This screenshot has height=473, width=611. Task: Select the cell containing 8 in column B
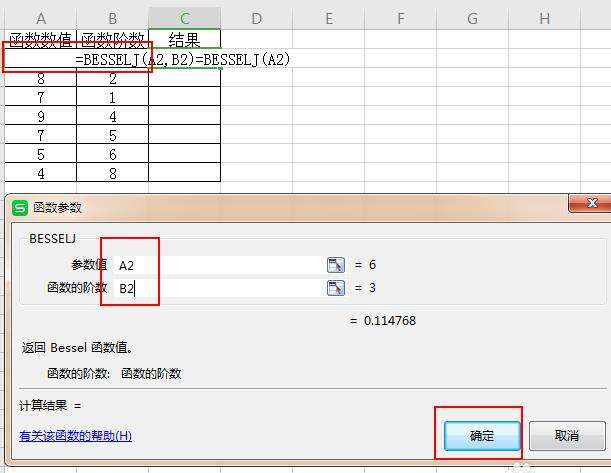point(113,173)
